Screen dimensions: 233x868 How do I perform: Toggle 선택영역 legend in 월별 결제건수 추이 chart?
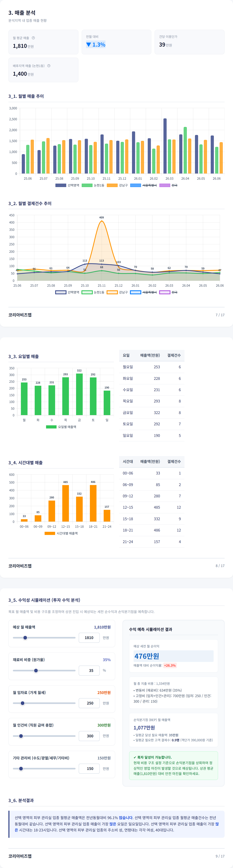coord(67,292)
